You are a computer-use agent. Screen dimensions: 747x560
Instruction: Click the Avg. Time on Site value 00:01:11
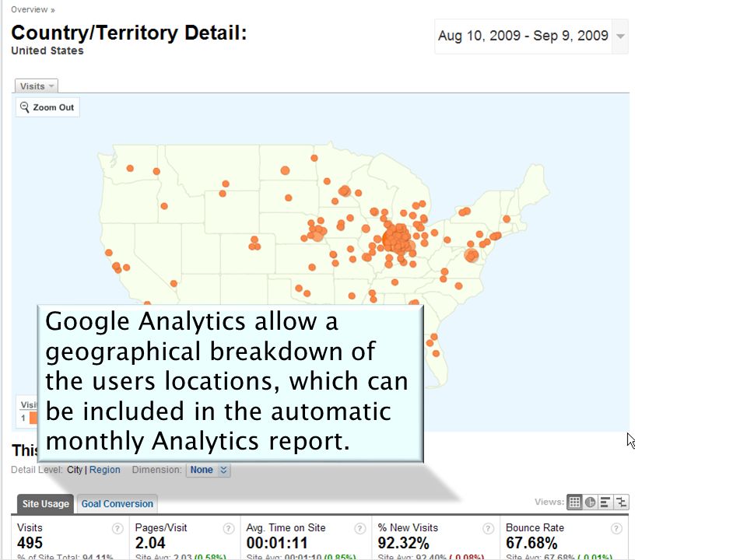(277, 543)
